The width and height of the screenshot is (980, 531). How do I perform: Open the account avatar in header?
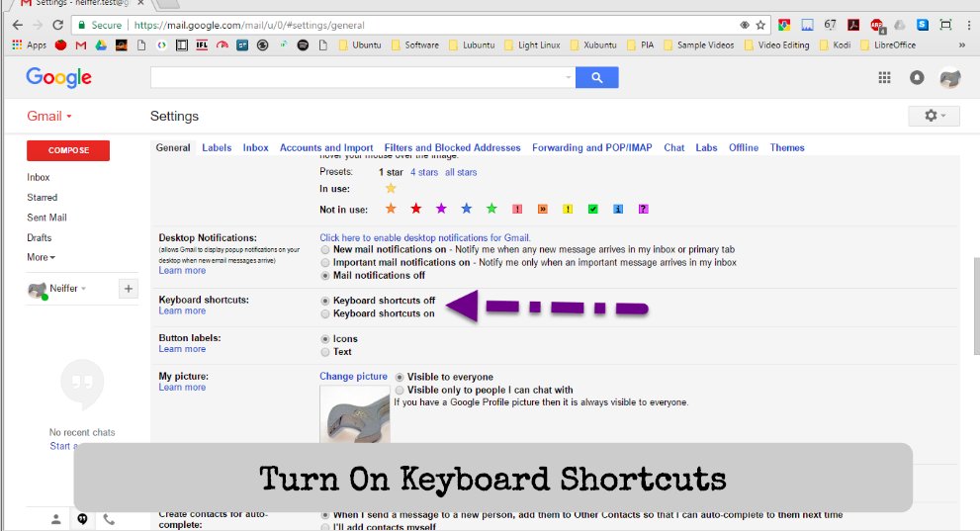(x=950, y=77)
